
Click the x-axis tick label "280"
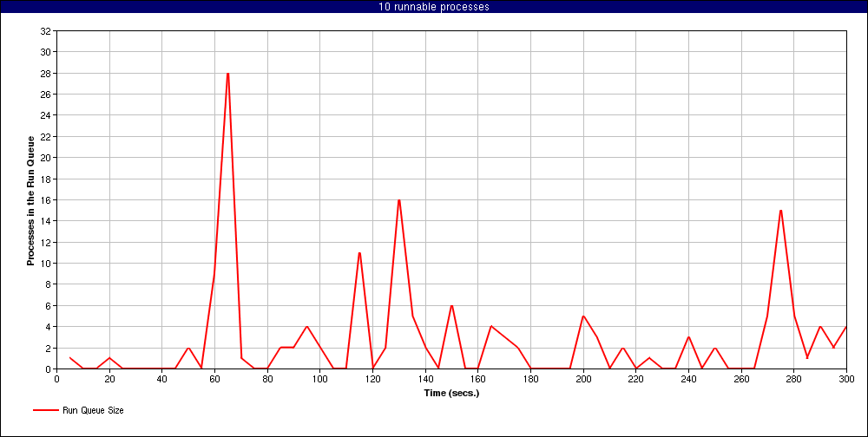point(793,380)
